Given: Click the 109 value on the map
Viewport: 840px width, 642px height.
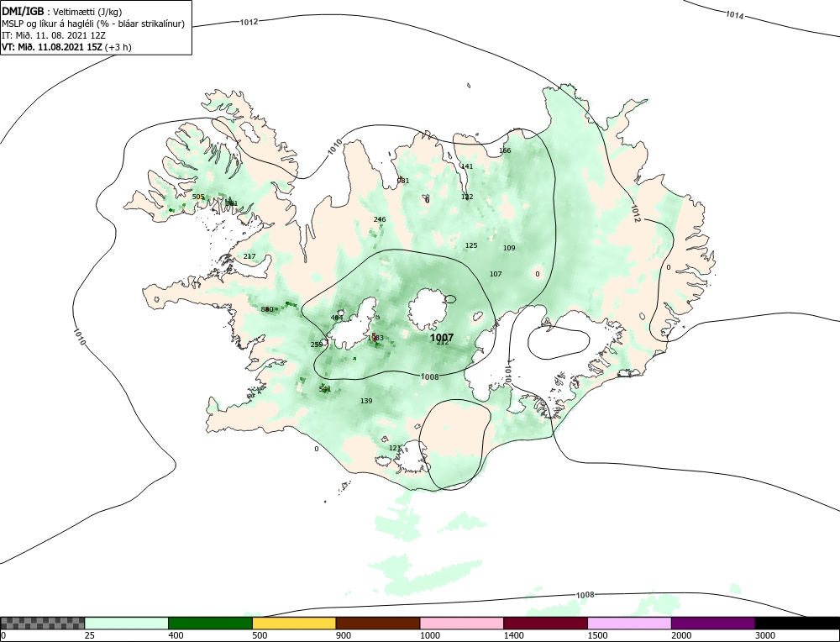Looking at the screenshot, I should (x=509, y=248).
